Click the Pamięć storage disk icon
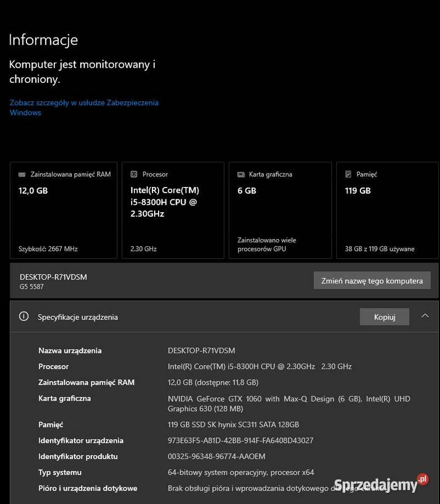The width and height of the screenshot is (440, 504). (348, 174)
